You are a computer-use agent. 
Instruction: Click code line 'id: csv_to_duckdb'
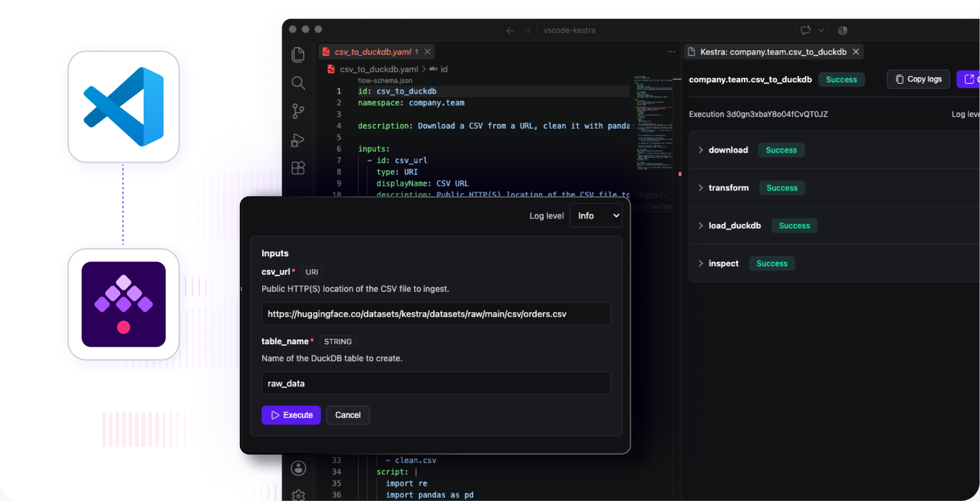[397, 91]
